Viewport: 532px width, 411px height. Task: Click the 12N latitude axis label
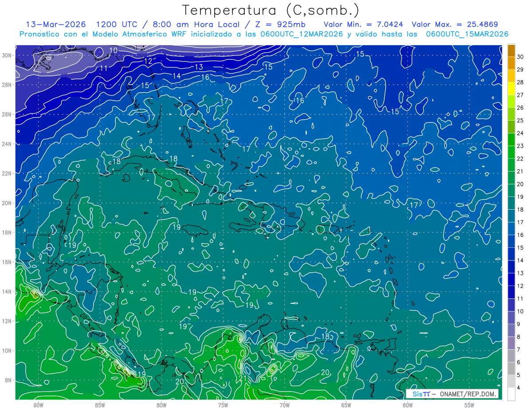8,321
